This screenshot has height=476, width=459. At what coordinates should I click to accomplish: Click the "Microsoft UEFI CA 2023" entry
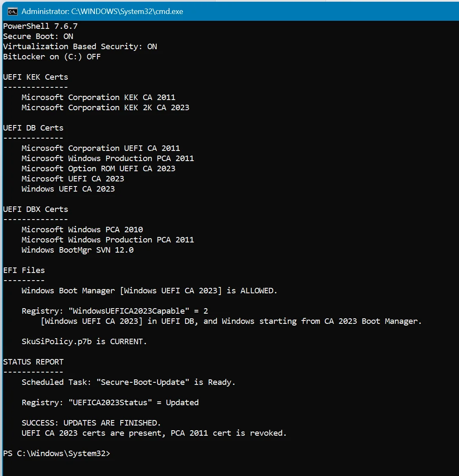coord(73,179)
